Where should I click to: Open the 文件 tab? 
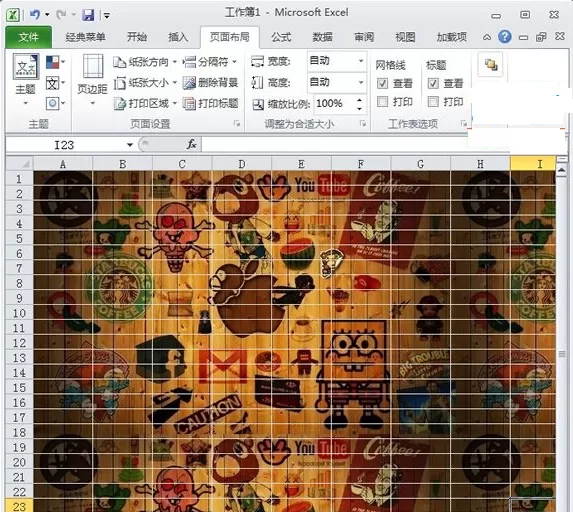tap(29, 37)
